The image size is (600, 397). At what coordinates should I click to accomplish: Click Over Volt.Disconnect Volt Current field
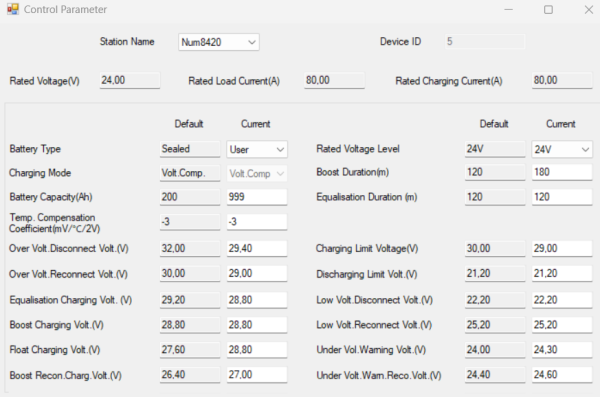pos(257,248)
